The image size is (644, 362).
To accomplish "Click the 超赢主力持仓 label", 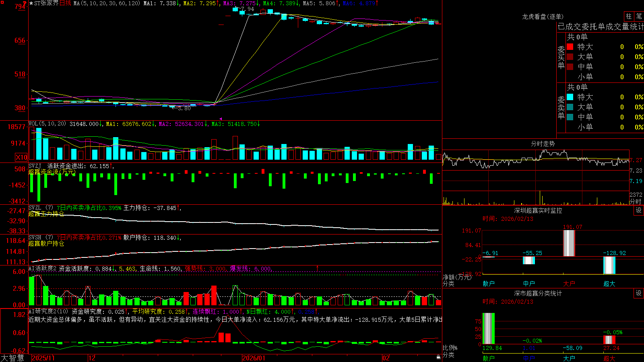I will tap(46, 214).
